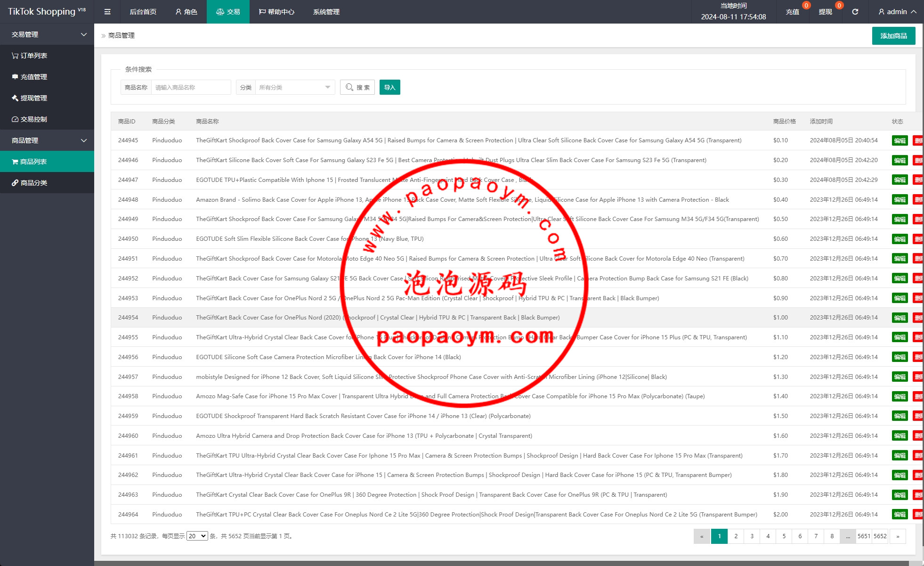Select 商品列表 in sidebar
Image resolution: width=924 pixels, height=566 pixels.
coord(47,162)
